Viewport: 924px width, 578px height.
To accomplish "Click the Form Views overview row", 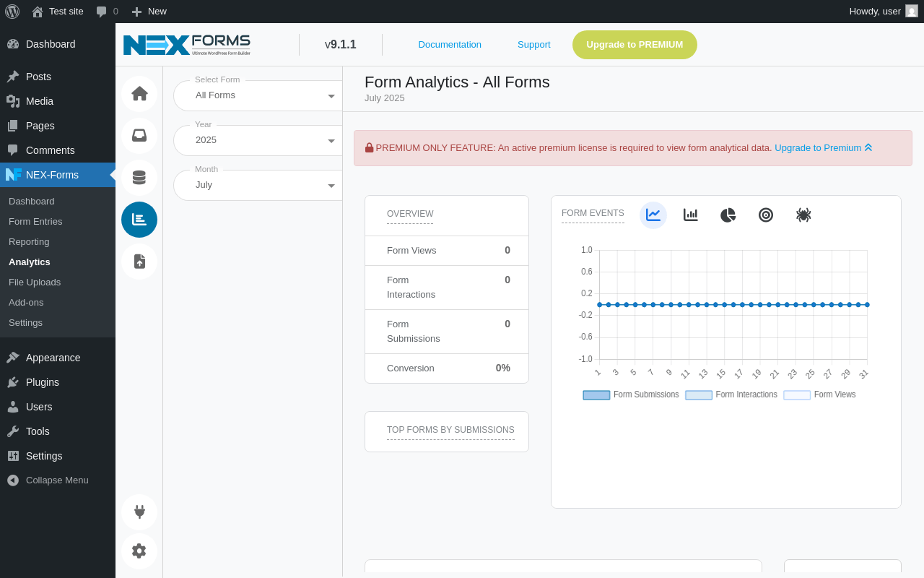I will (447, 251).
